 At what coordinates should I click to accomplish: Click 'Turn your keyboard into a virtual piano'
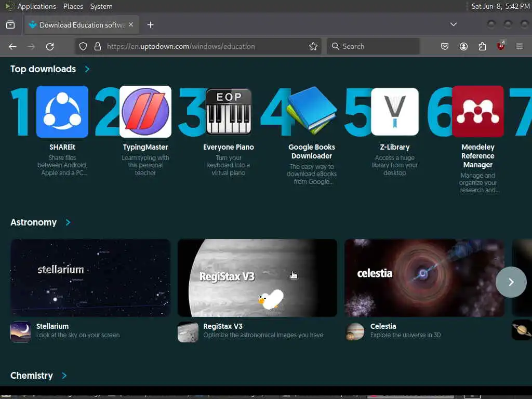point(229,165)
